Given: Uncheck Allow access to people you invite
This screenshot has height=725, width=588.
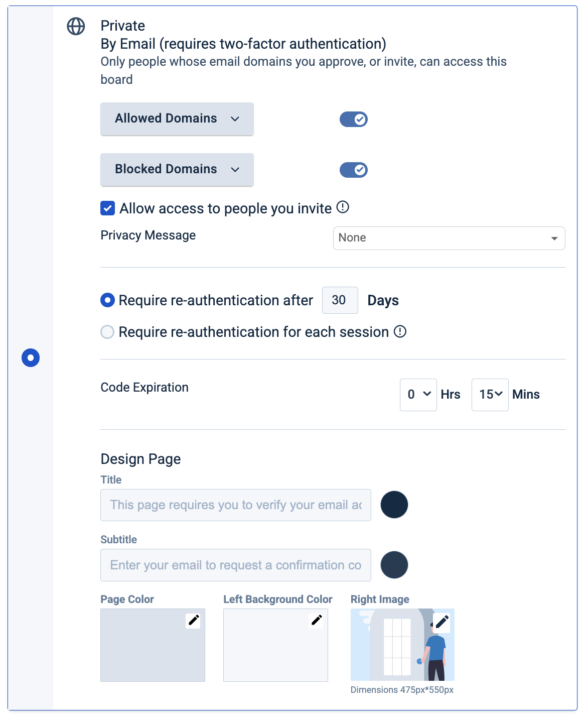Looking at the screenshot, I should point(107,208).
